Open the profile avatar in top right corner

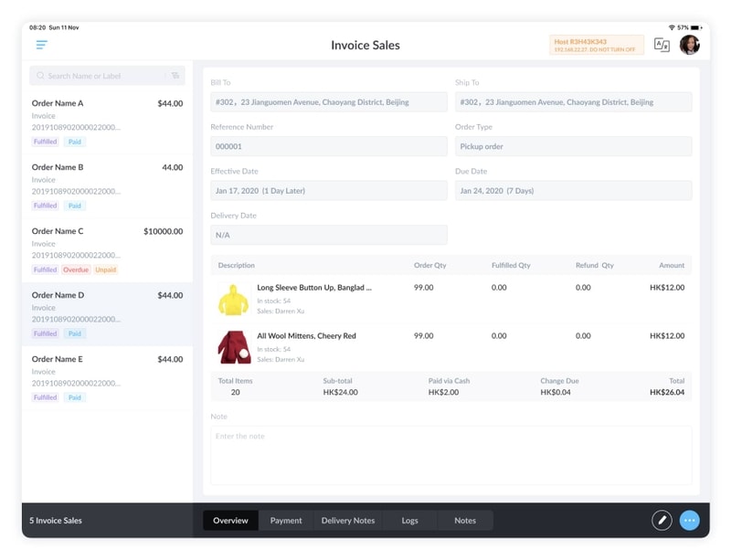tap(690, 44)
